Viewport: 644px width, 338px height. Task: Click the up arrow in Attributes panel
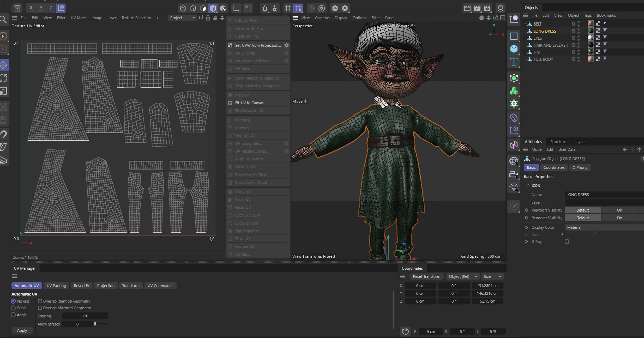tap(639, 150)
